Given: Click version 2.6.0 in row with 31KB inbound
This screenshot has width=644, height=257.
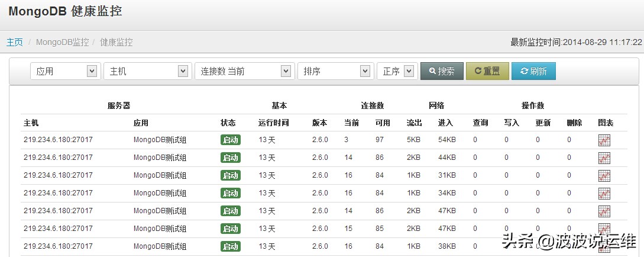Looking at the screenshot, I should (320, 175).
